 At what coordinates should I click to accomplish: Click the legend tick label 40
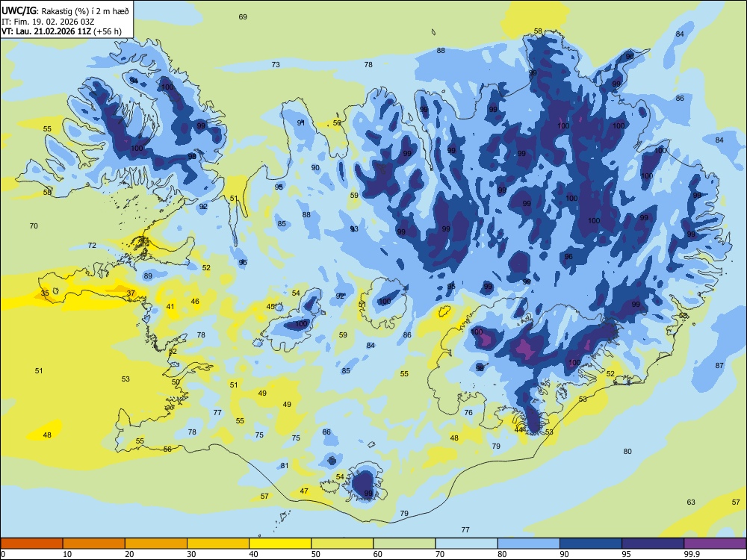click(x=254, y=554)
